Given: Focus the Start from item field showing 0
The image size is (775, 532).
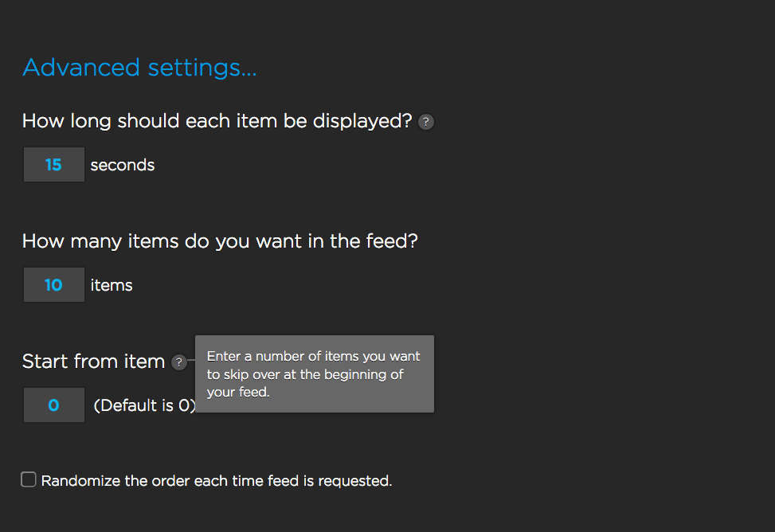Looking at the screenshot, I should point(53,405).
